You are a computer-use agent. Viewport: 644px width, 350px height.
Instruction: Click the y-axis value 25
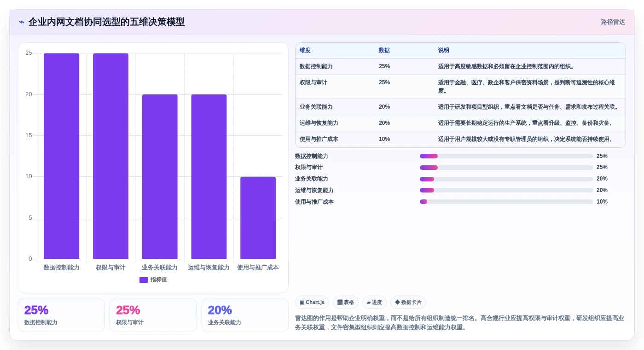pos(29,53)
